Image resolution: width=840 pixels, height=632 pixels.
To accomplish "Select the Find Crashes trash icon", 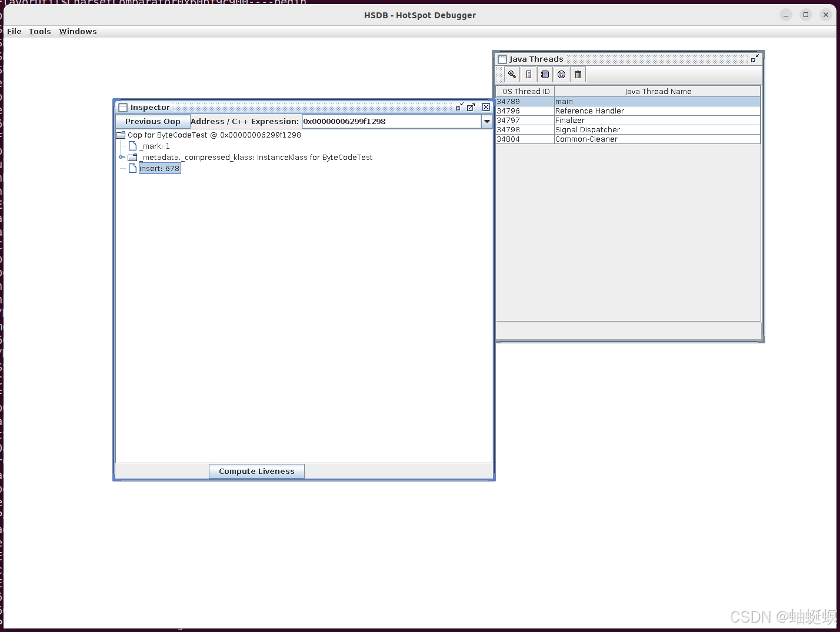I will [577, 74].
